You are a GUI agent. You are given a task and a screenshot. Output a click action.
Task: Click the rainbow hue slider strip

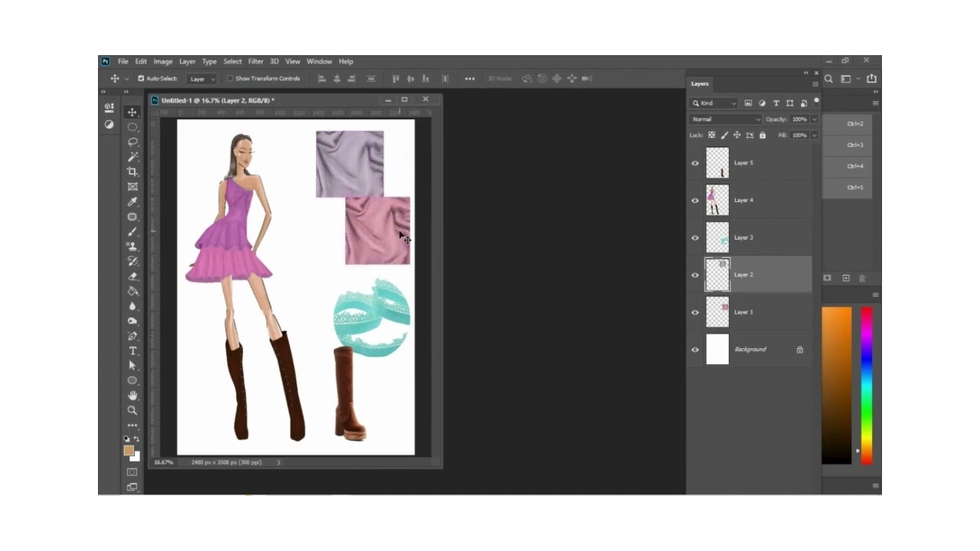pos(867,385)
